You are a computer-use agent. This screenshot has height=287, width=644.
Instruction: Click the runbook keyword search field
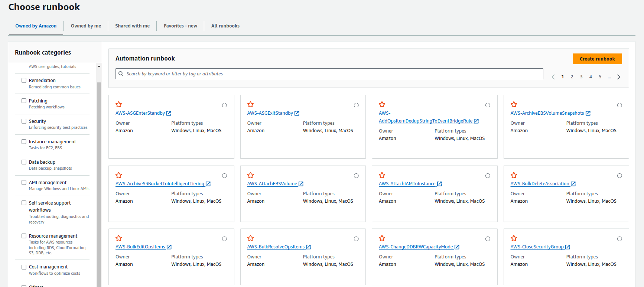coord(329,74)
